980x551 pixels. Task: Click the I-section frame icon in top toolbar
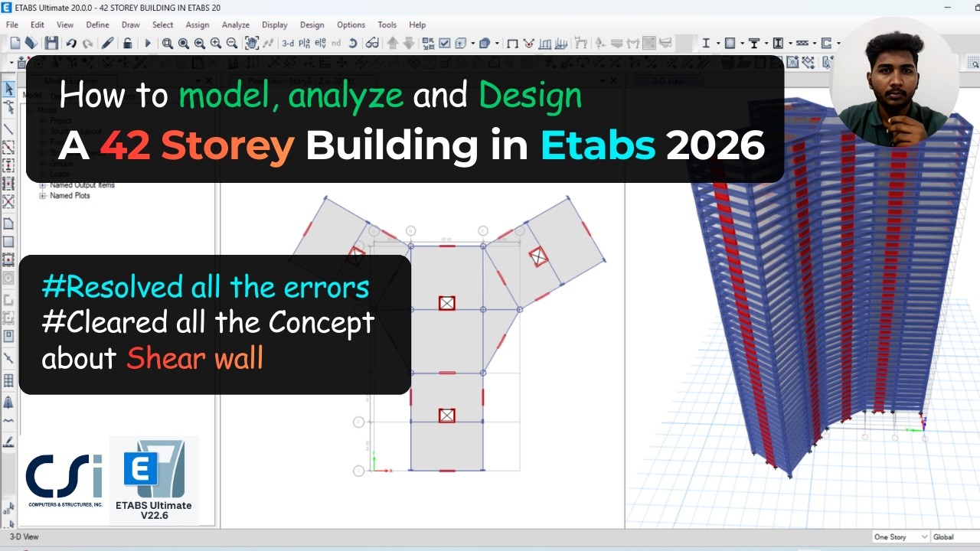pos(706,43)
